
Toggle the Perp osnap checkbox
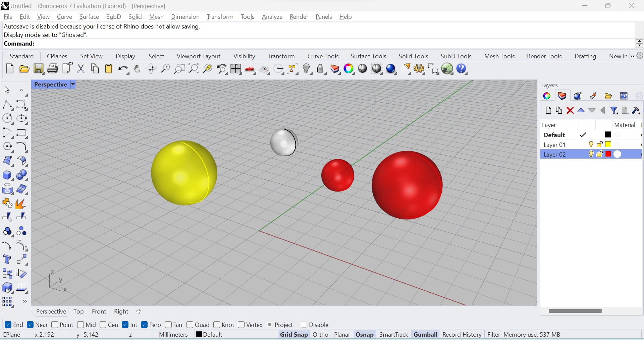(x=145, y=325)
